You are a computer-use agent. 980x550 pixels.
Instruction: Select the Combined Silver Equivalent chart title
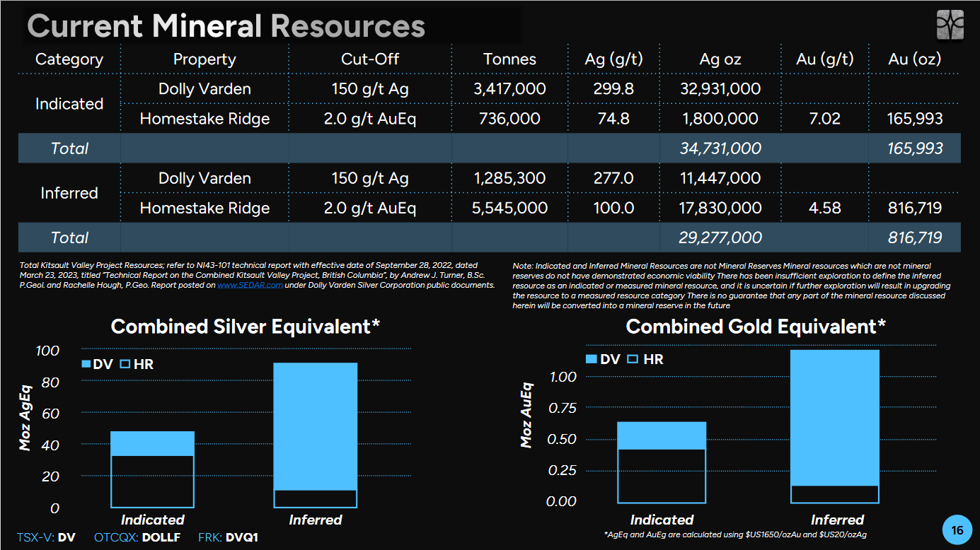(246, 327)
